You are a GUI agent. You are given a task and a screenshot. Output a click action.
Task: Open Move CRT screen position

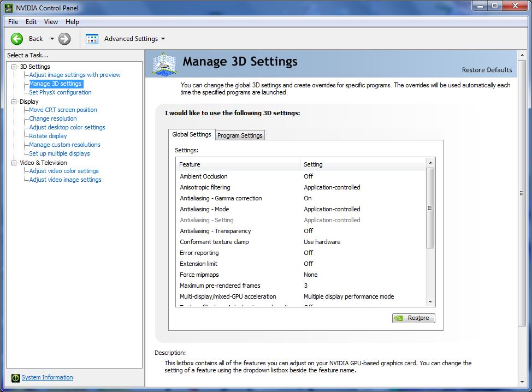(63, 110)
